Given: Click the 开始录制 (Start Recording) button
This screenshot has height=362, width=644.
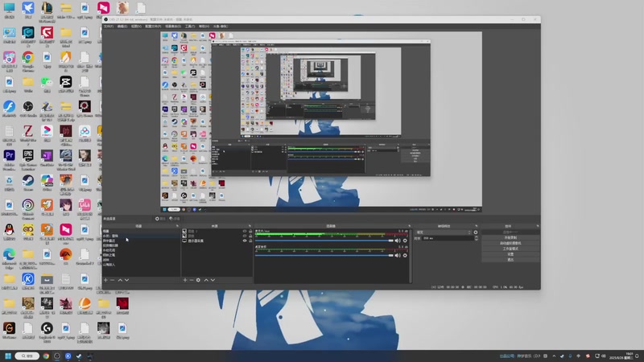Looking at the screenshot, I should [x=510, y=237].
